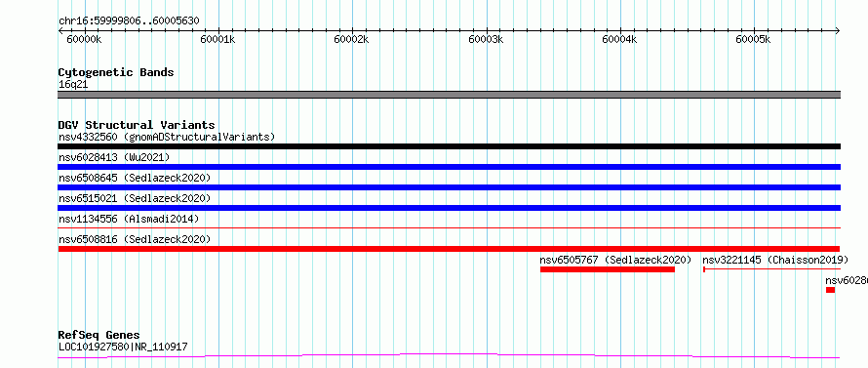Image resolution: width=868 pixels, height=368 pixels.
Task: Open the nsv1134556 (Alsmadi2014) label
Action: 129,219
